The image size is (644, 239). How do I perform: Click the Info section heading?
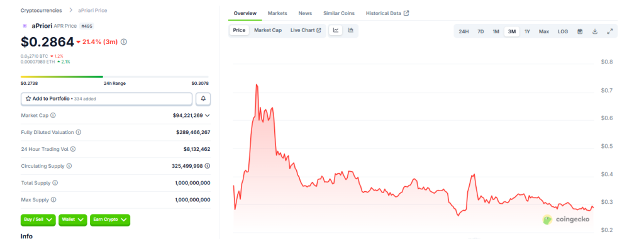click(x=26, y=236)
